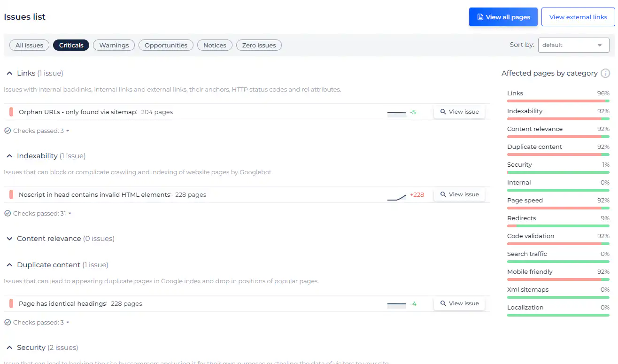Switch to the Warnings filter pill

(x=114, y=46)
